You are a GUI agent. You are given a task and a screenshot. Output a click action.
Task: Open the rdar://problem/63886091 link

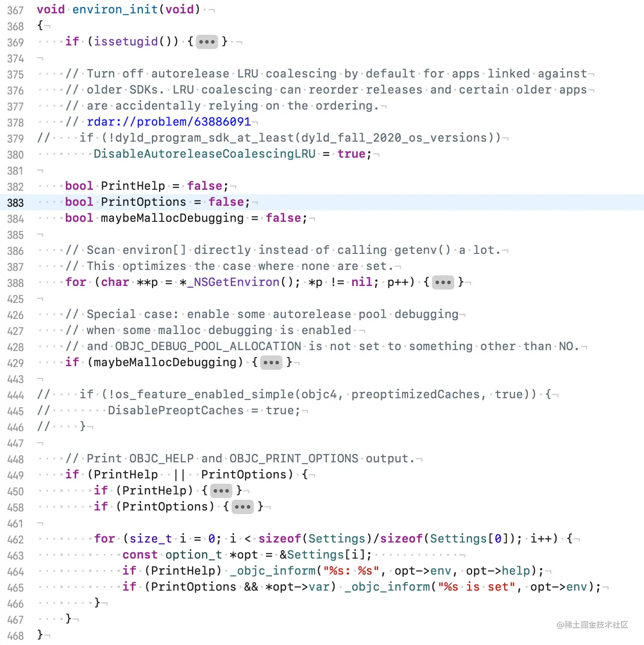[168, 122]
